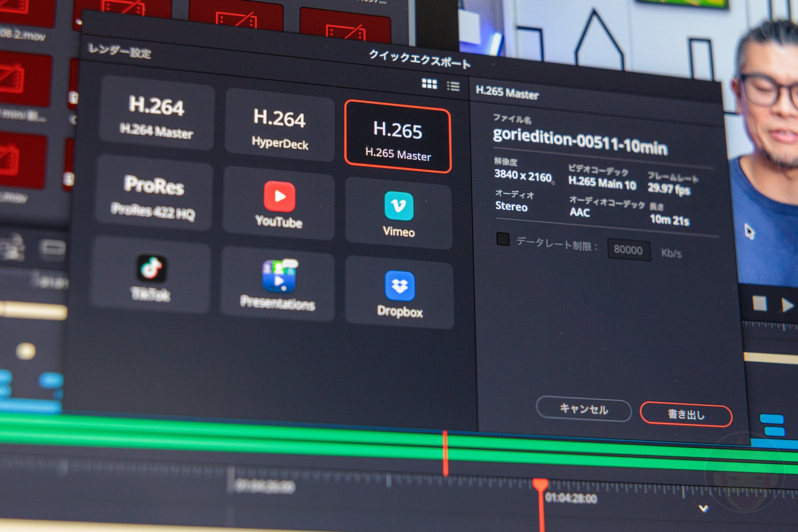Click the red timeline playhead handle
The width and height of the screenshot is (798, 532).
(x=540, y=484)
